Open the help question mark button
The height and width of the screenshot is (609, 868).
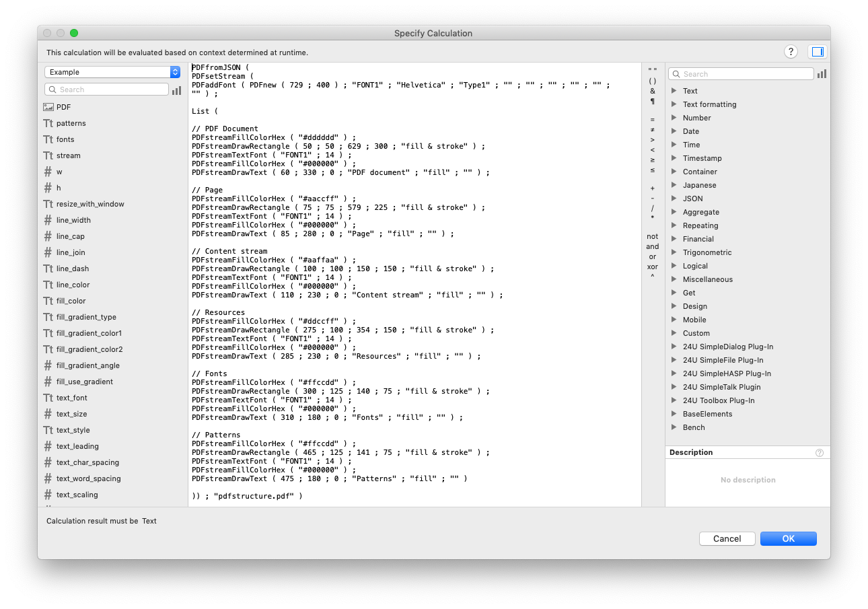point(791,52)
